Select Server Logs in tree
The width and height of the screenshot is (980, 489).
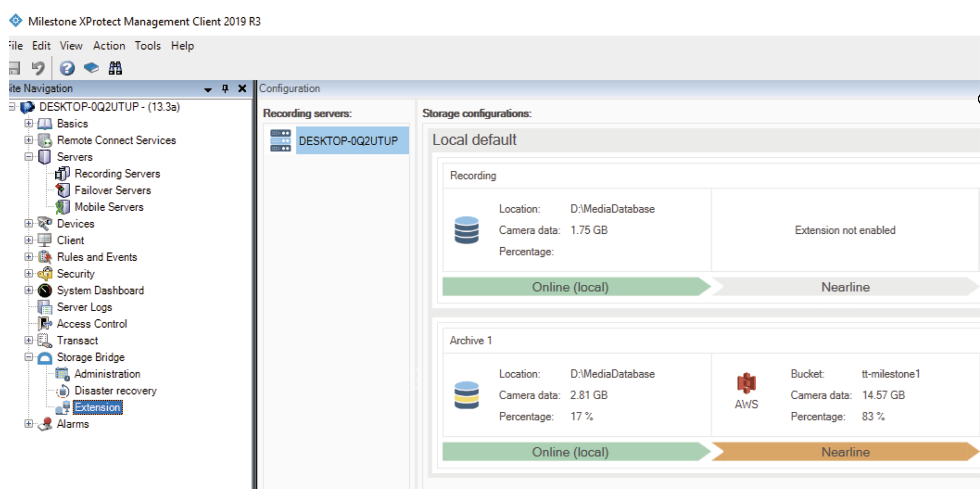click(x=85, y=307)
